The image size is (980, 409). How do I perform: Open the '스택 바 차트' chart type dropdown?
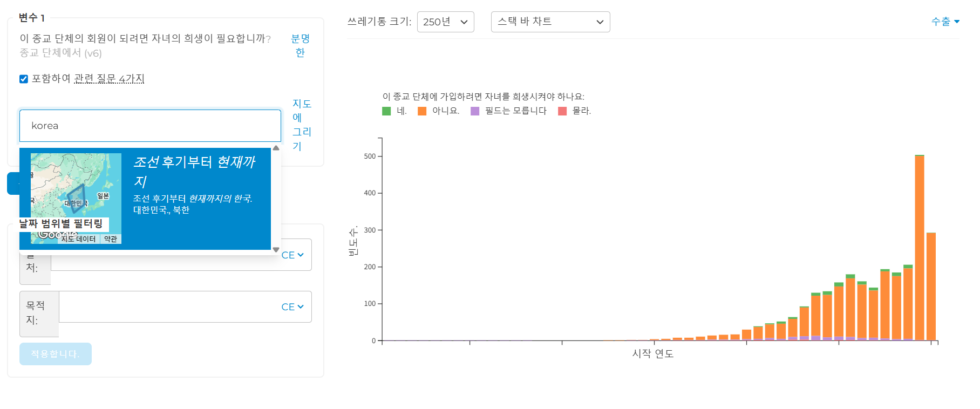pyautogui.click(x=550, y=22)
